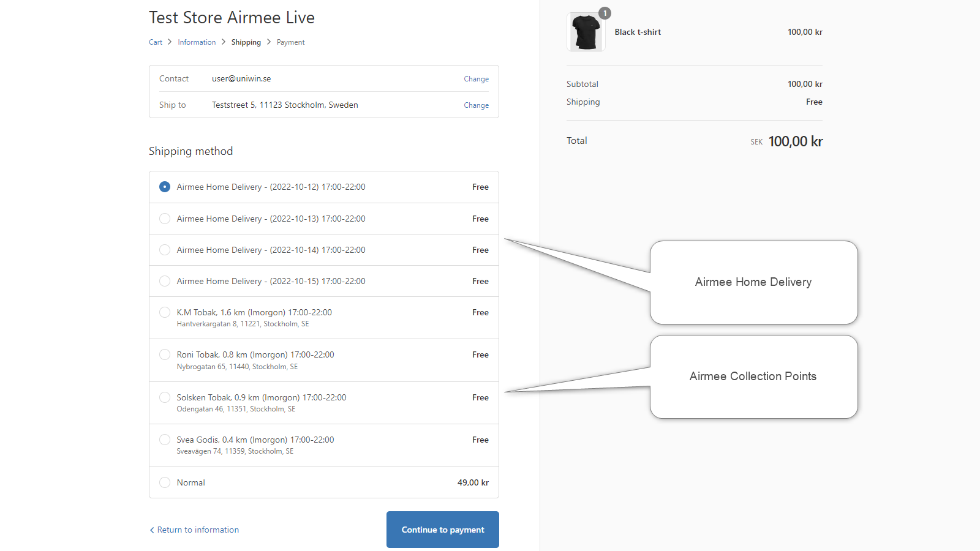
Task: Select Airmee Home Delivery 2022-10-14 radio button
Action: 165,250
